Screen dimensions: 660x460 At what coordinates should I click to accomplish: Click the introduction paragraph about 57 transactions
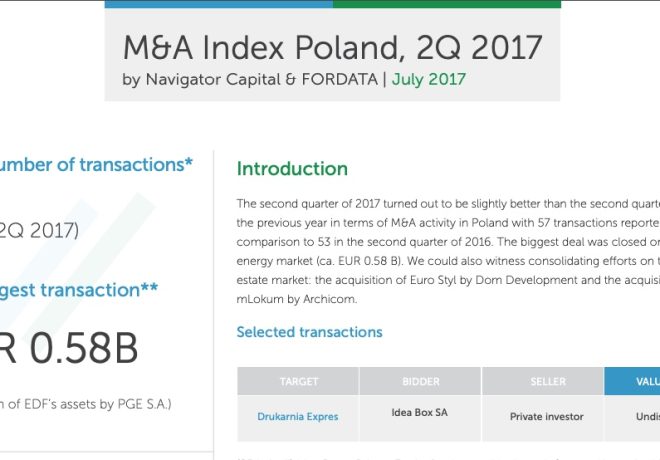tap(448, 251)
